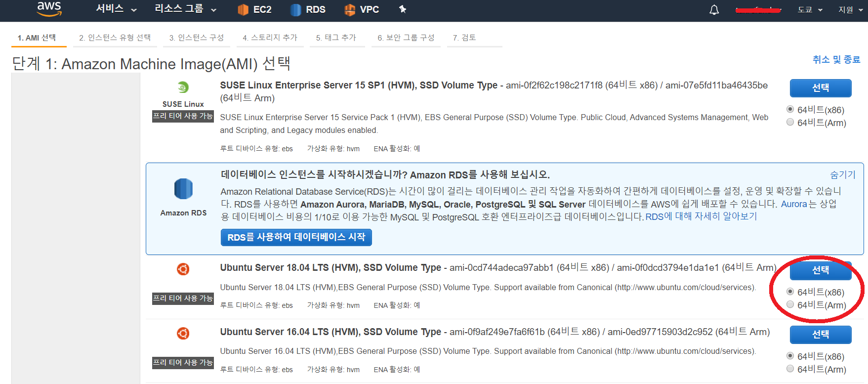868x384 pixels.
Task: Open the 지원 support dropdown
Action: pos(850,10)
